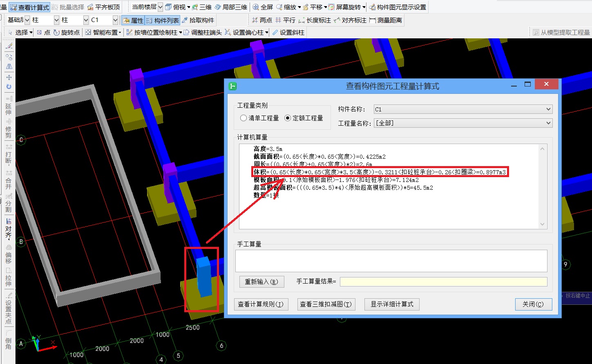Click the 打断 break tool in sidebar

[9, 154]
